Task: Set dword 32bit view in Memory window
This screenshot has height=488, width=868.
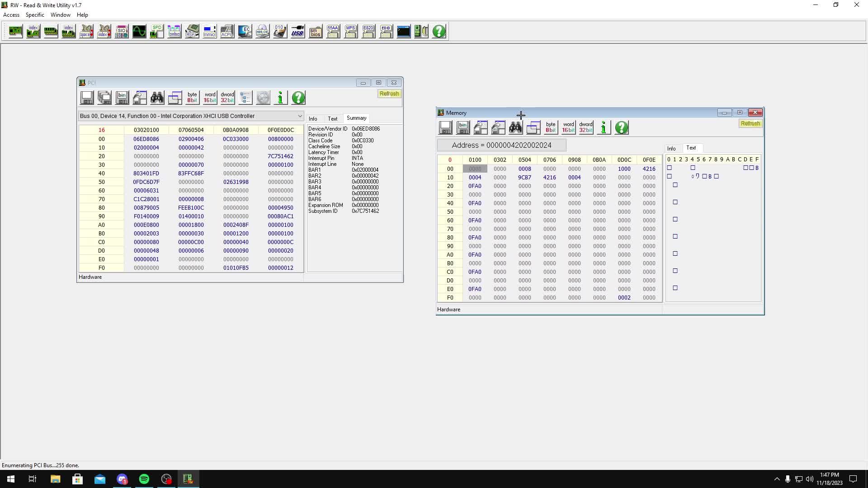Action: point(586,127)
